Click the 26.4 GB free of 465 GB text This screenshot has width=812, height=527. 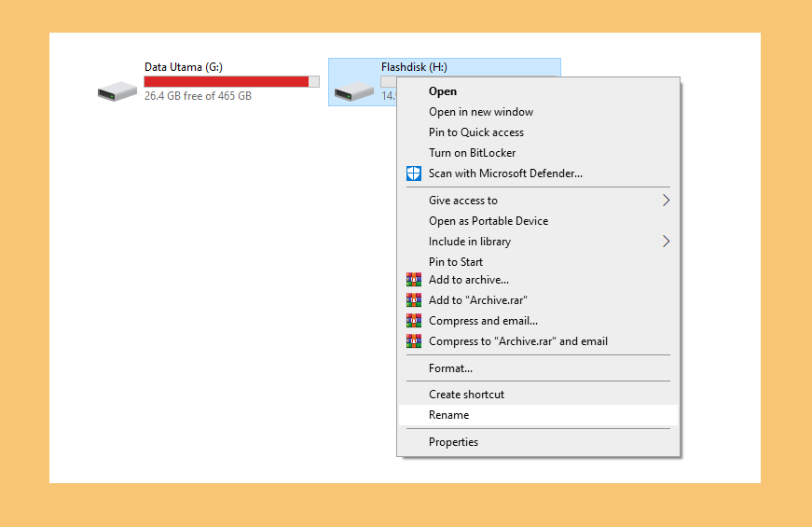coord(198,96)
